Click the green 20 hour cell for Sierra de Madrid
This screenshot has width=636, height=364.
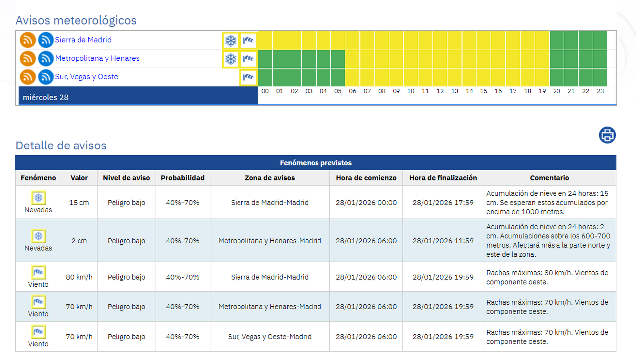tap(556, 40)
